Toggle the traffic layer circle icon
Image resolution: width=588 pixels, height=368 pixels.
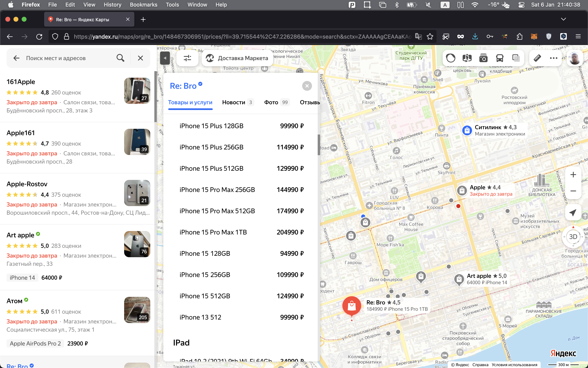(450, 58)
